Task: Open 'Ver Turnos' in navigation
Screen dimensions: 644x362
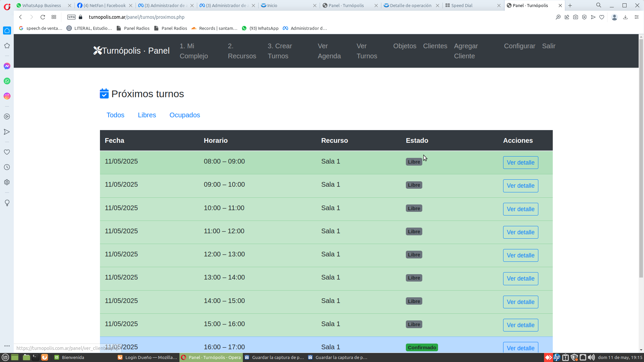Action: (367, 51)
